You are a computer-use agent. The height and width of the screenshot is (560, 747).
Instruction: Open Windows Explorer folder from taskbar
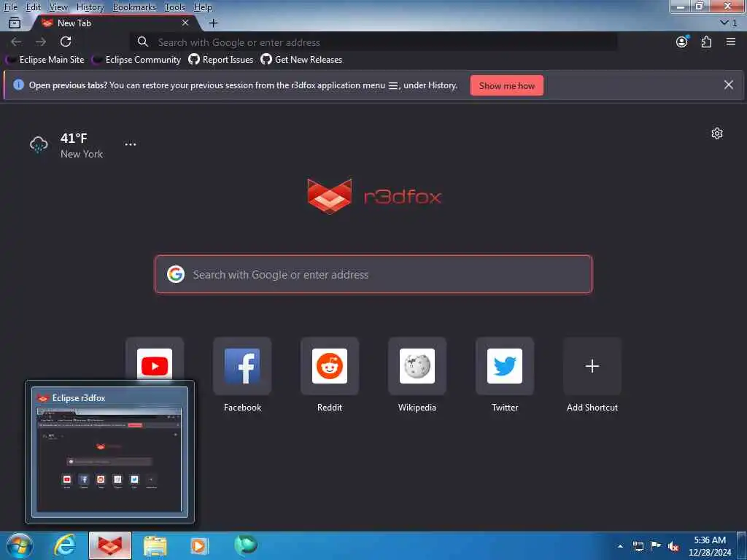coord(155,546)
